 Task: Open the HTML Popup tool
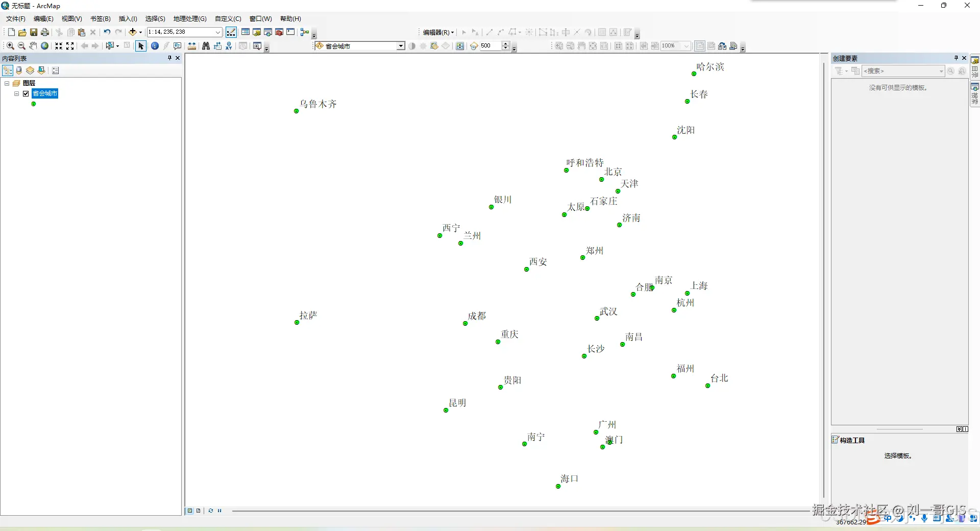177,46
